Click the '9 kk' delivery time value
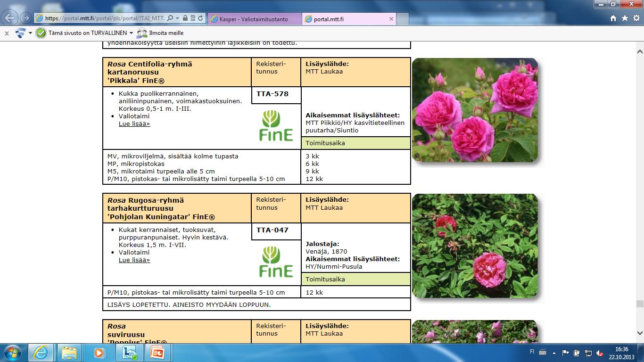644x362 pixels. click(312, 171)
